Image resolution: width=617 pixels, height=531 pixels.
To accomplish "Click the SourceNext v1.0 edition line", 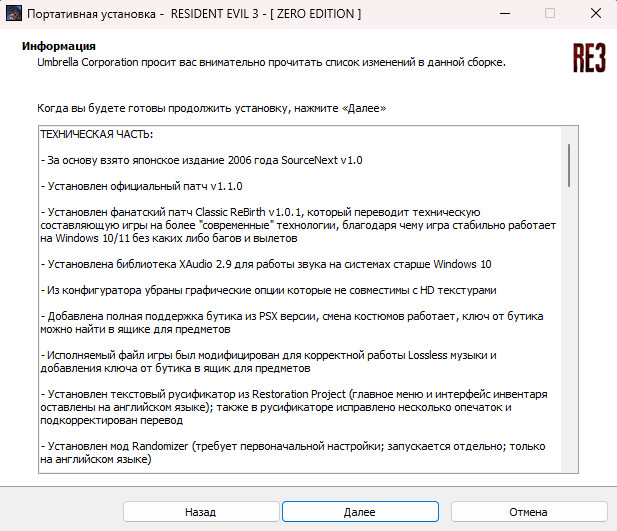I will pos(200,160).
